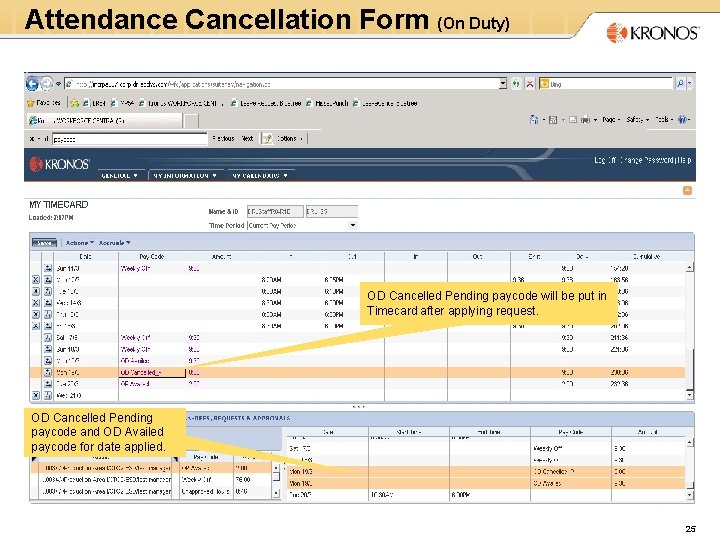The height and width of the screenshot is (540, 720).
Task: Click the browser address bar
Action: click(x=281, y=84)
